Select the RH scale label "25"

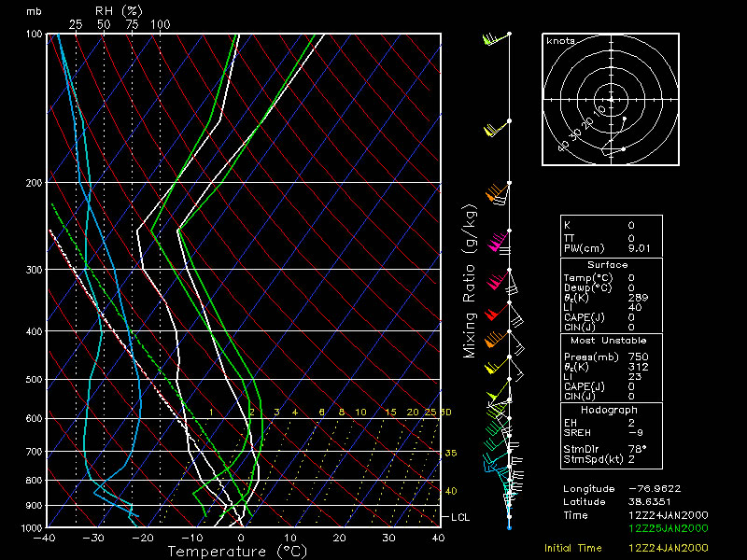pos(76,25)
